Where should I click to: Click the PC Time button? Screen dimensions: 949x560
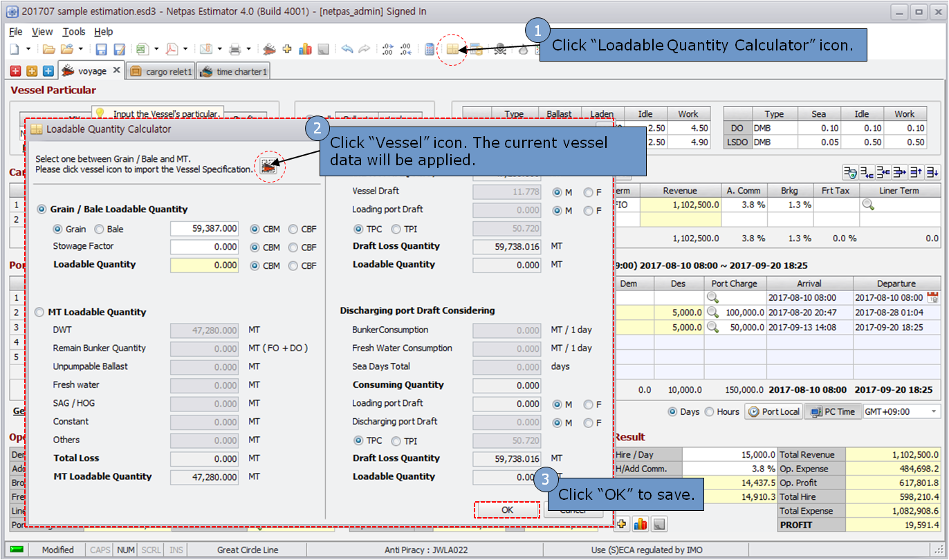(832, 411)
